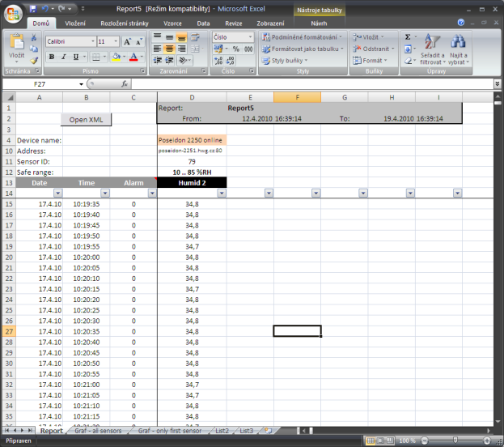Open Excel help question mark

click(461, 22)
